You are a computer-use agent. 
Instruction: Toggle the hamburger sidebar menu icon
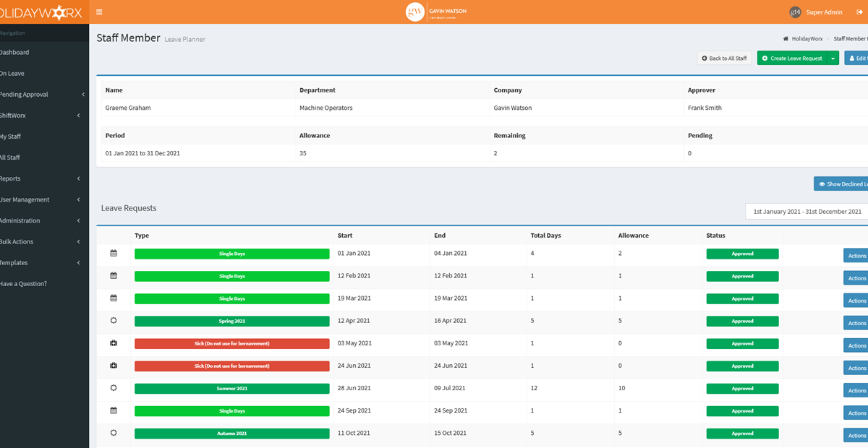99,12
